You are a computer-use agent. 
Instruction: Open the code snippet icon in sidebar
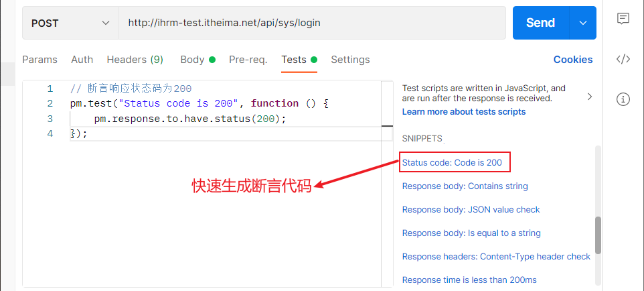pyautogui.click(x=623, y=59)
